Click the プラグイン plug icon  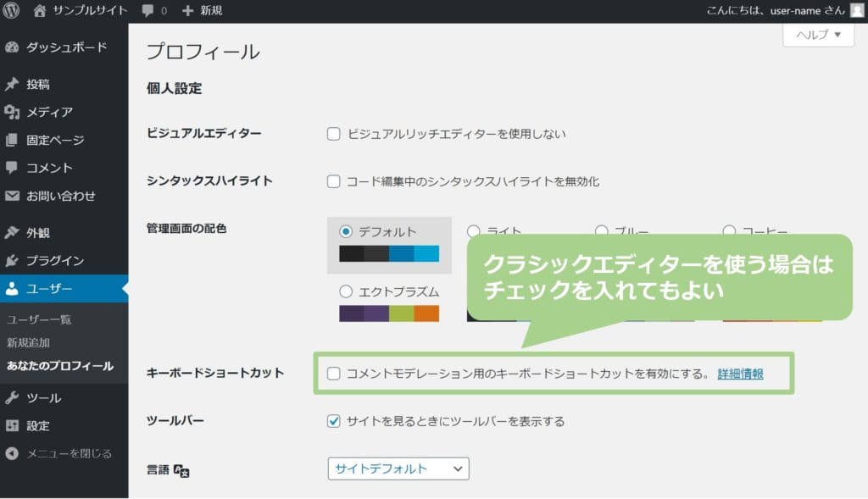coord(12,261)
